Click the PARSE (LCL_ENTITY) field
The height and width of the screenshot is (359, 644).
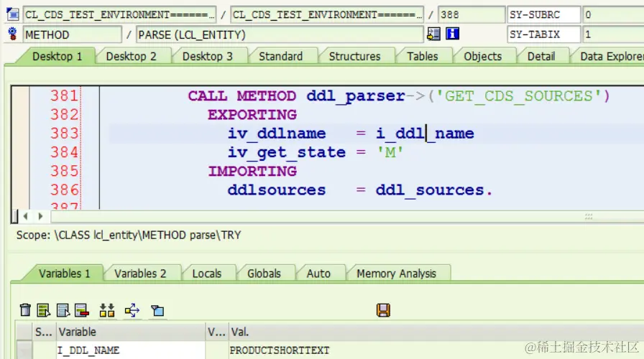click(x=280, y=34)
